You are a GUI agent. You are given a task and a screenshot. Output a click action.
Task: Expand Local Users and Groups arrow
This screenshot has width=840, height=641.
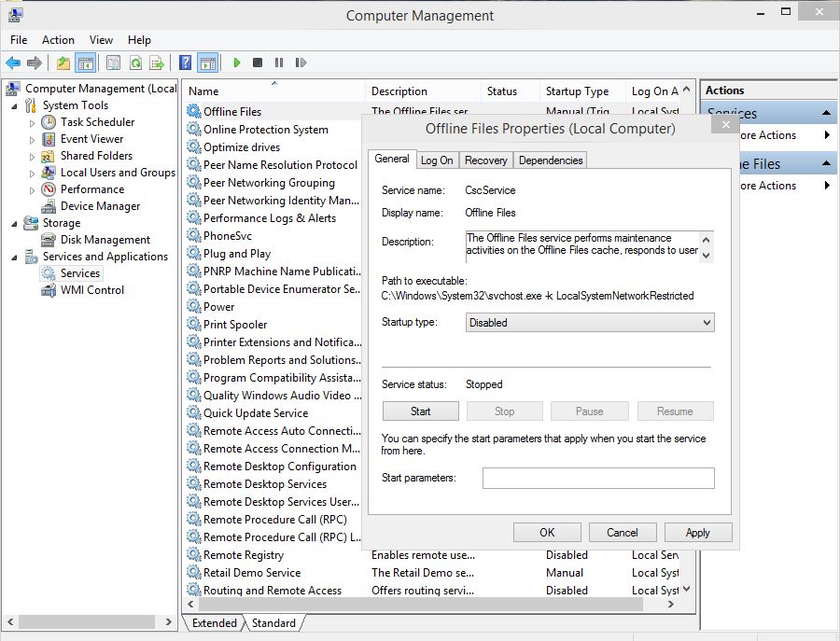(x=32, y=174)
